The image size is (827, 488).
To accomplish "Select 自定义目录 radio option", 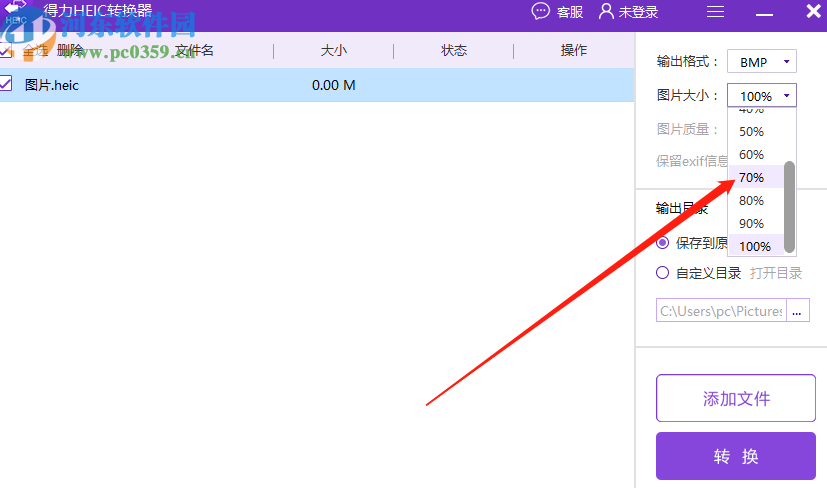I will (x=662, y=273).
